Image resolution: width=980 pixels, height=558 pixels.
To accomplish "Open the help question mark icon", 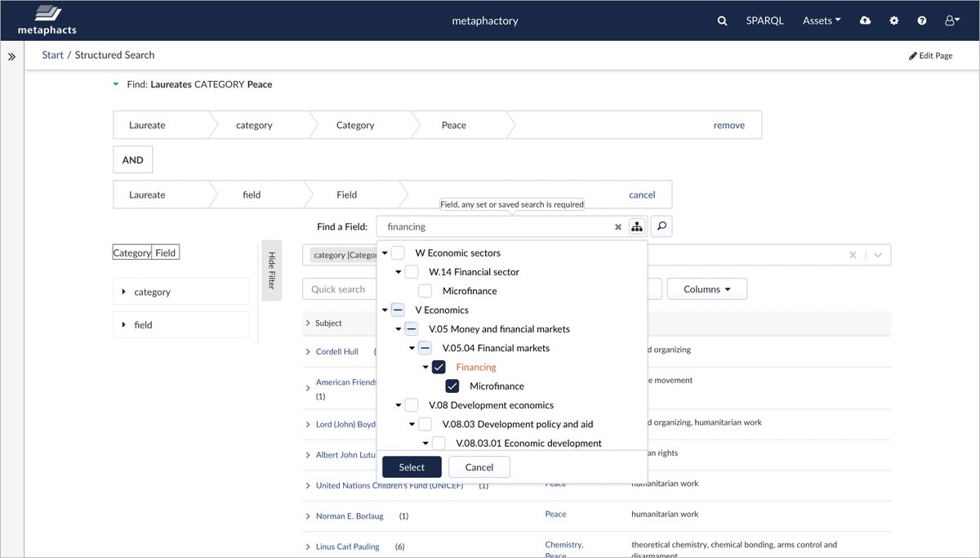I will coord(922,20).
